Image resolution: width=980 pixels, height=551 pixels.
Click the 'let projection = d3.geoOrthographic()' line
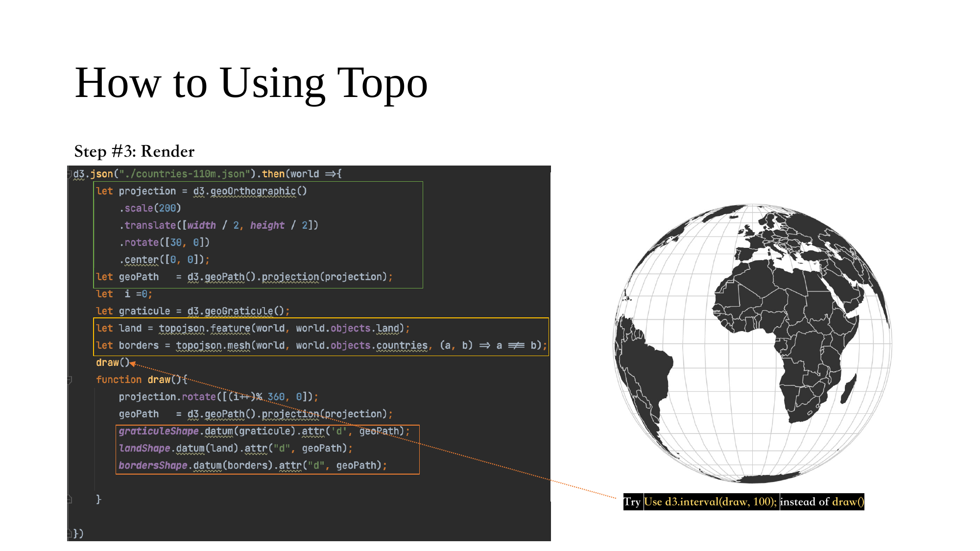(201, 191)
